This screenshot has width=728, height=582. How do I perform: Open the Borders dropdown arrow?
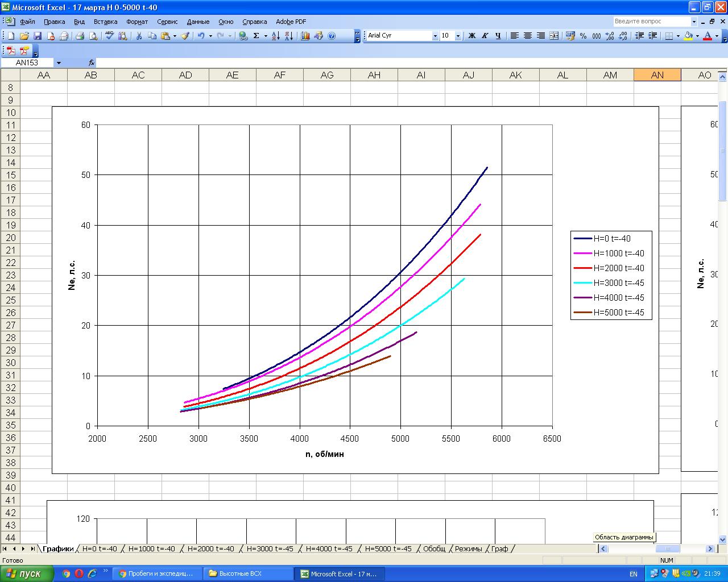coord(678,36)
